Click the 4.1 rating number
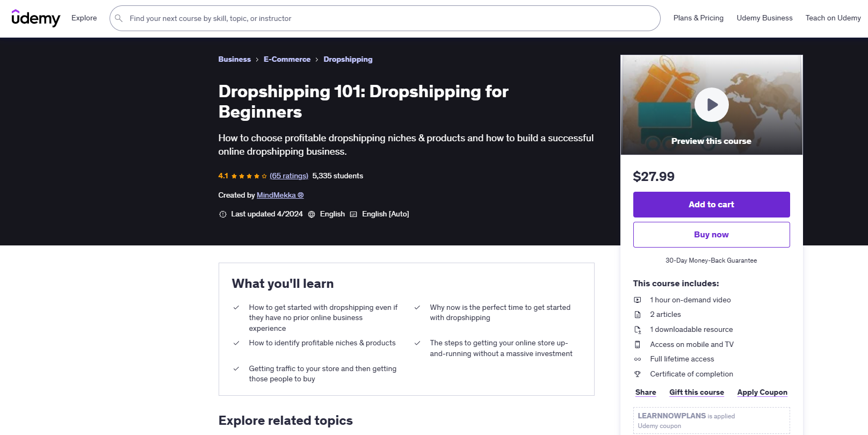The height and width of the screenshot is (435, 868). tap(223, 176)
